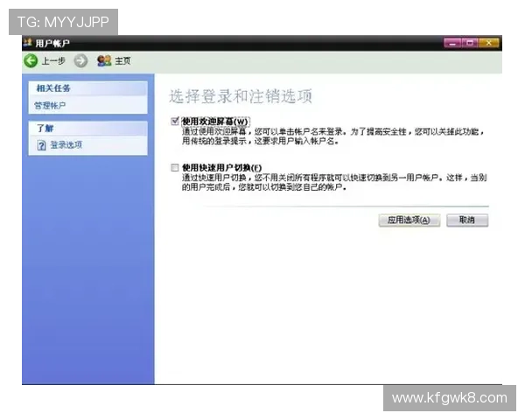Viewport: 525px width, 420px height.
Task: Enable the 使用快速用户切换(F) checkbox
Action: pyautogui.click(x=175, y=167)
